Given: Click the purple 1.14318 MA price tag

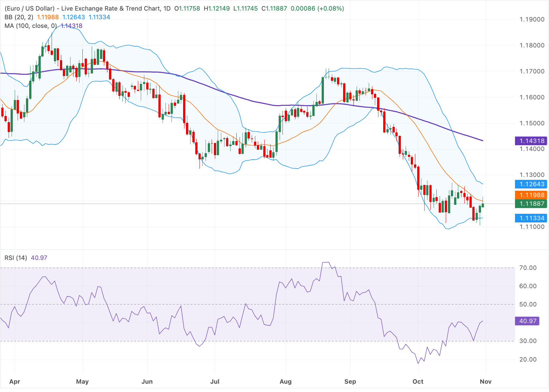Looking at the screenshot, I should [x=531, y=141].
